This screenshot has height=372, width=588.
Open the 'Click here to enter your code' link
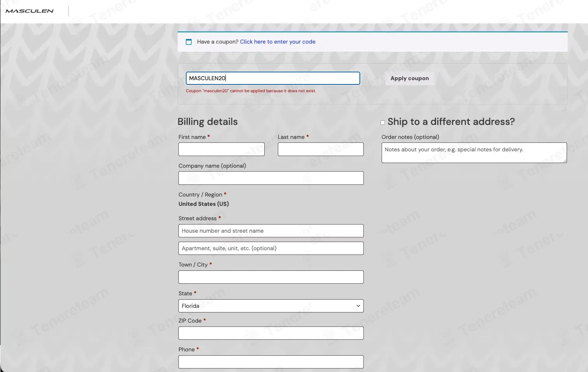coord(277,42)
